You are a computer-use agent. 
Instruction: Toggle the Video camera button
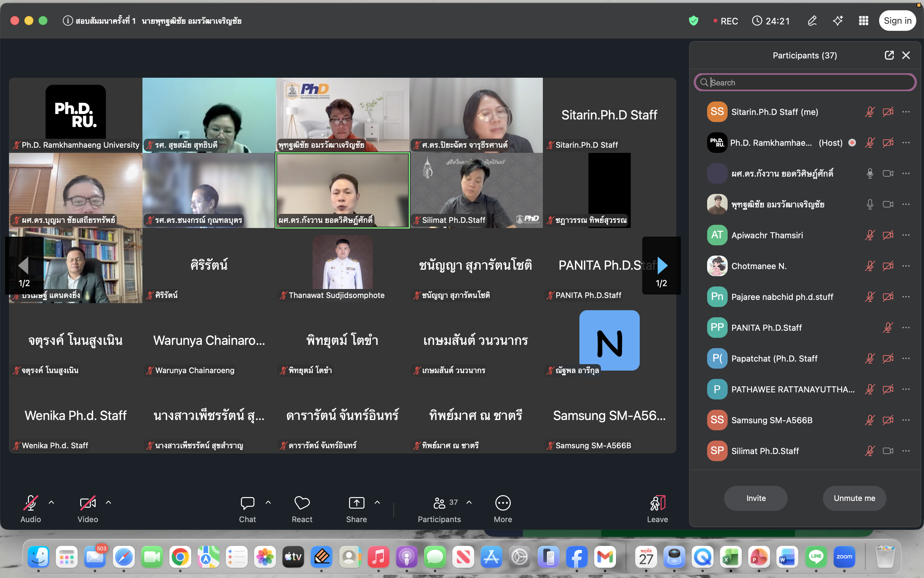(x=88, y=509)
